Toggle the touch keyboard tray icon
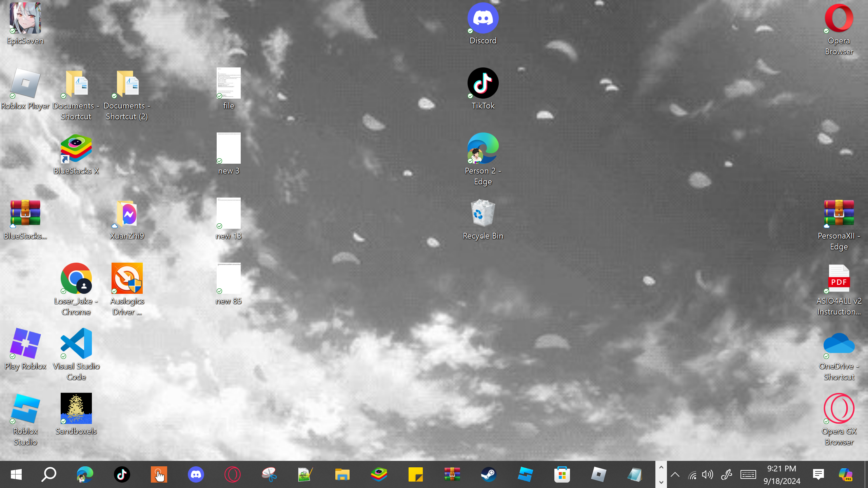The height and width of the screenshot is (488, 868). (748, 474)
